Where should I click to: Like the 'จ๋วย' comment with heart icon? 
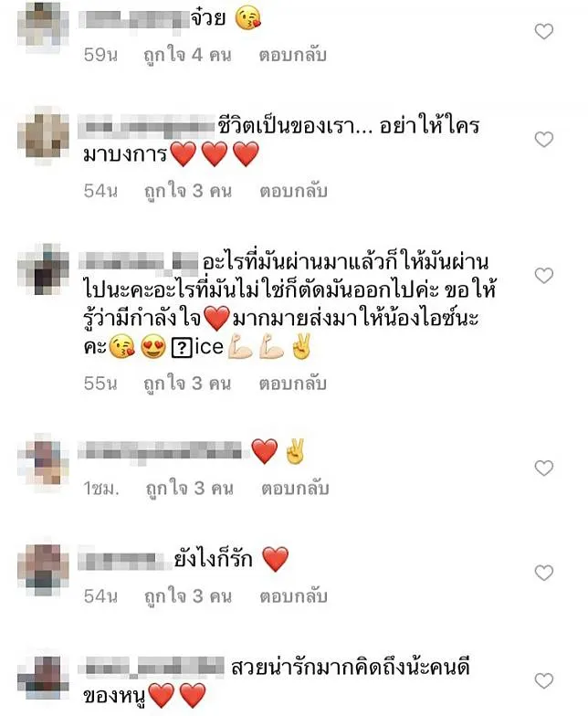[x=544, y=31]
